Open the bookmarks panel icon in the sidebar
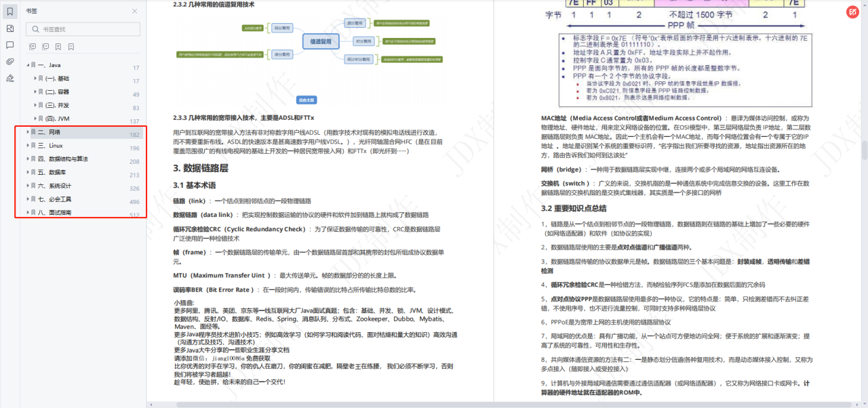Image resolution: width=868 pixels, height=408 pixels. [x=9, y=10]
